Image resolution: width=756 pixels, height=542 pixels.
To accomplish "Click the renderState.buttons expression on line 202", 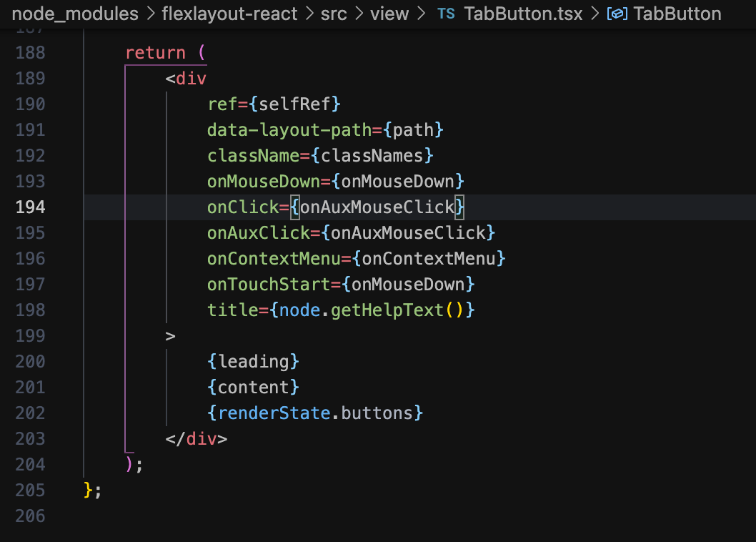I will (x=314, y=413).
